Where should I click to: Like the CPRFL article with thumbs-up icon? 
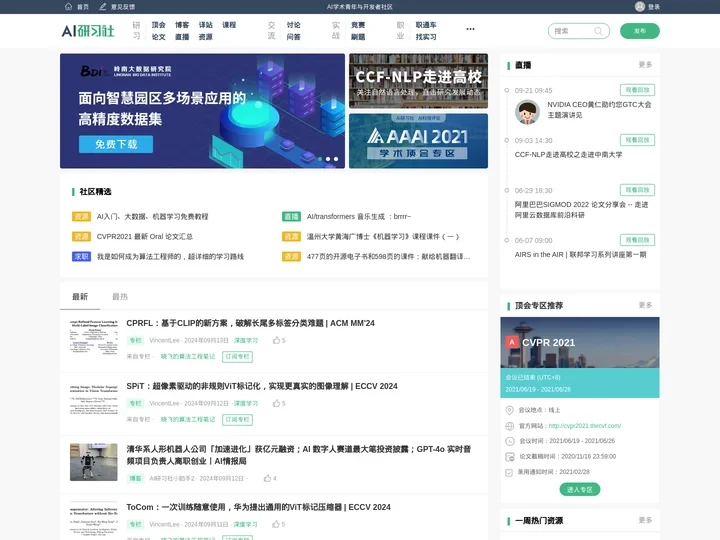coord(276,340)
